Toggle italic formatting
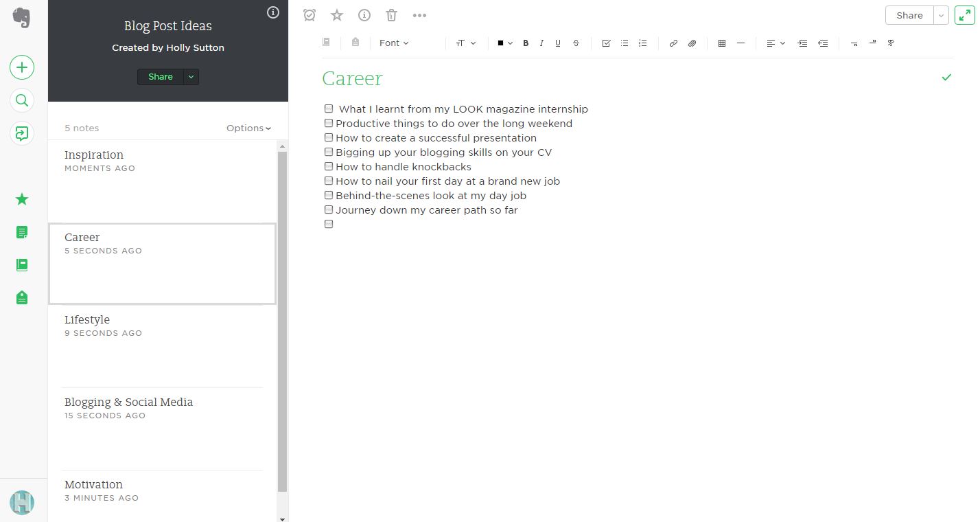The width and height of the screenshot is (980, 522). 541,43
